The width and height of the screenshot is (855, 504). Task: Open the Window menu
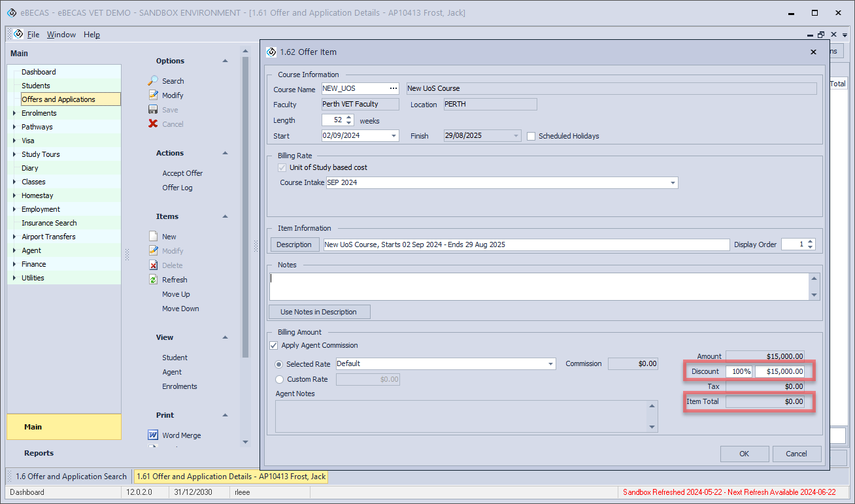(61, 35)
